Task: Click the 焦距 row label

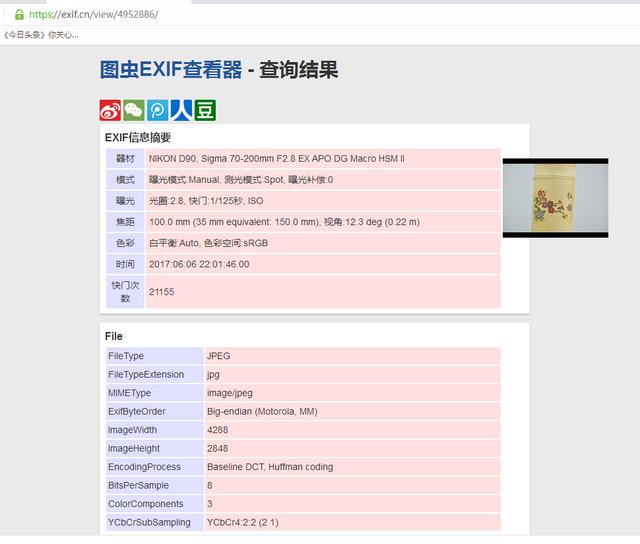Action: 125,222
